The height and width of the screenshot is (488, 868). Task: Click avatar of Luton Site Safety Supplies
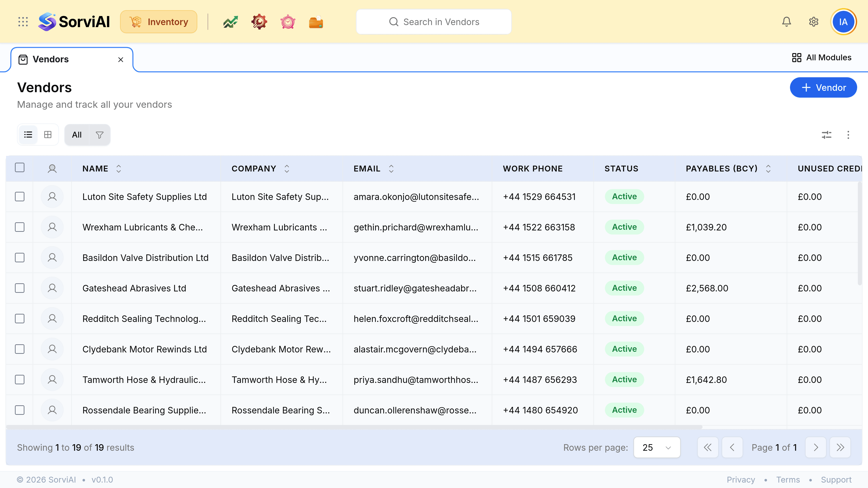point(52,197)
